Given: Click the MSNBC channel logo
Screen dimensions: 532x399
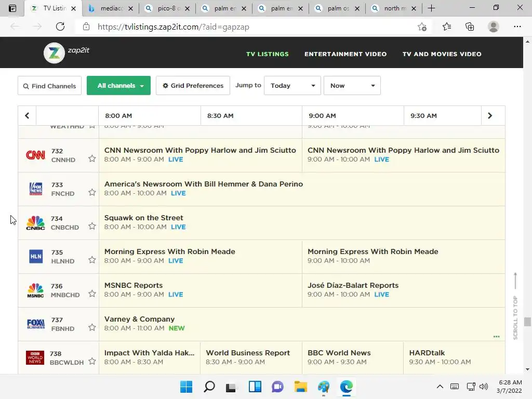Looking at the screenshot, I should pos(35,290).
